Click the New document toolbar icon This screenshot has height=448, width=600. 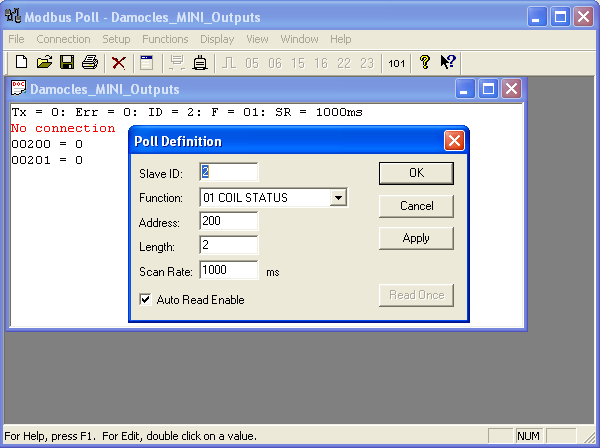pyautogui.click(x=21, y=62)
